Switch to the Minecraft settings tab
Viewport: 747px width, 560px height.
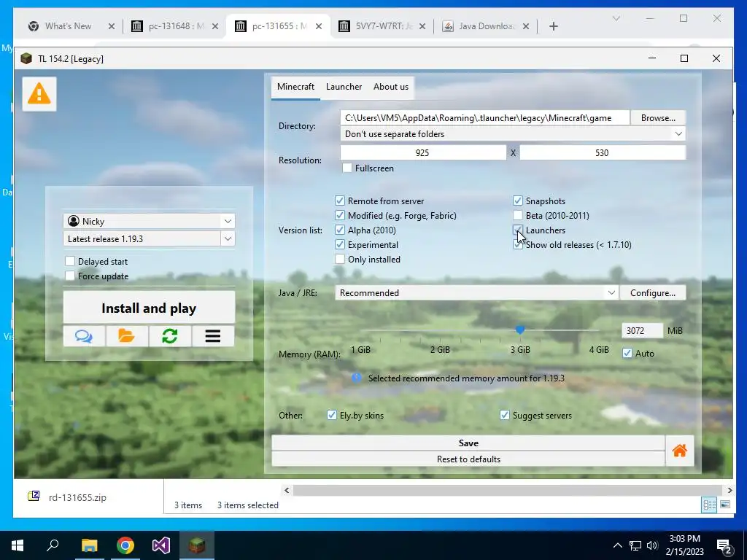click(296, 87)
